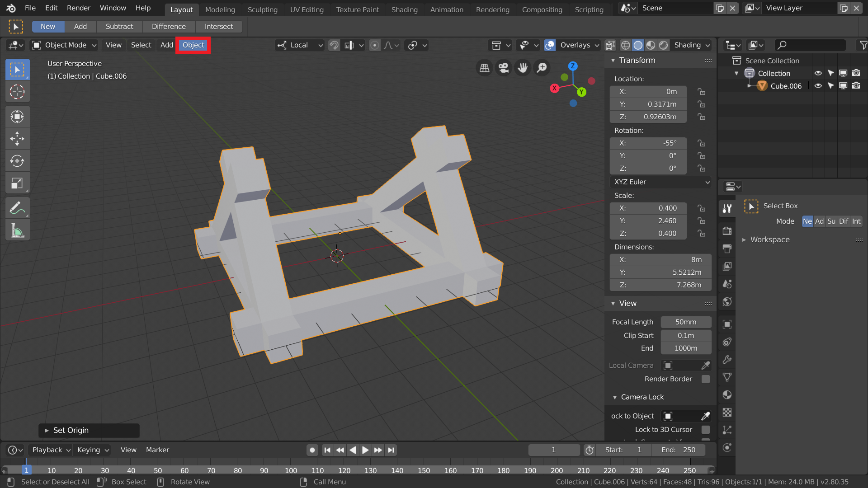Open the Object properties tab
The image size is (868, 488).
pyautogui.click(x=727, y=324)
